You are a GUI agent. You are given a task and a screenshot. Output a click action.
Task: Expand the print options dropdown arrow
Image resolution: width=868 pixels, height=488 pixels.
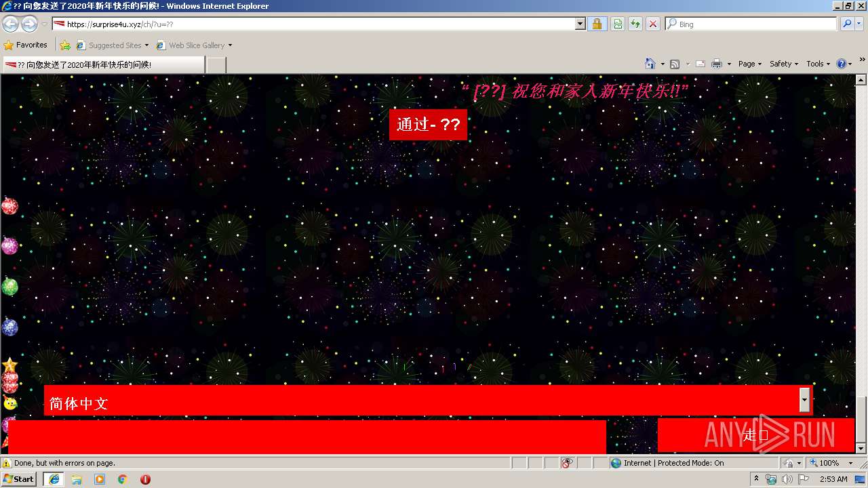click(x=729, y=64)
